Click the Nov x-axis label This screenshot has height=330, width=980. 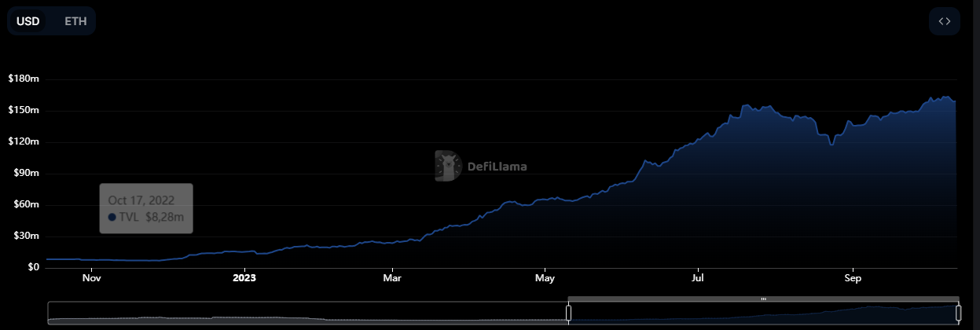coord(92,277)
